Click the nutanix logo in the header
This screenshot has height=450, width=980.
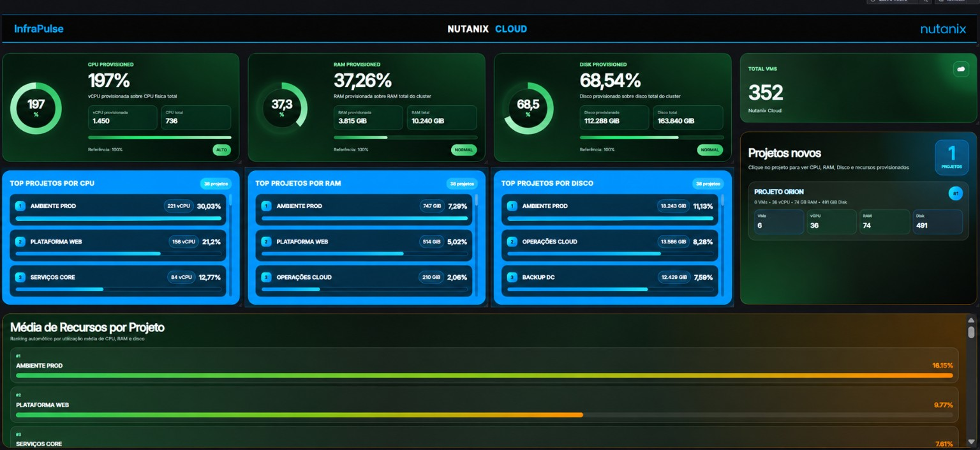coord(943,29)
